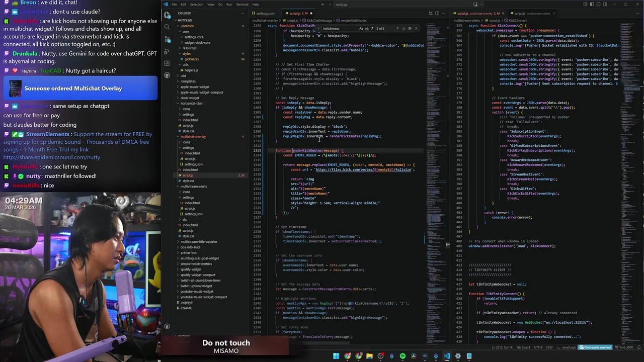Open Run and Debug view
This screenshot has height=362, width=644.
[167, 51]
